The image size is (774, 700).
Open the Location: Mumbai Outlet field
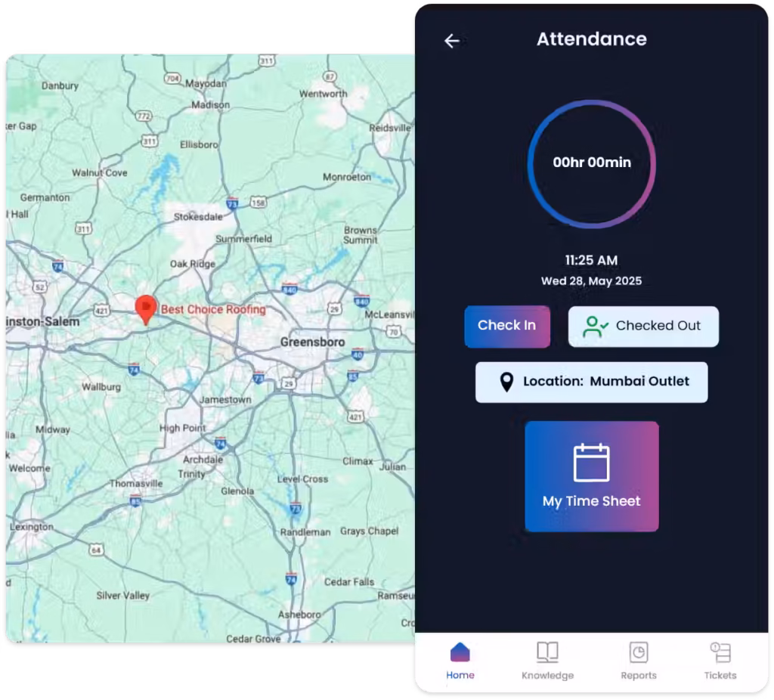coord(591,382)
